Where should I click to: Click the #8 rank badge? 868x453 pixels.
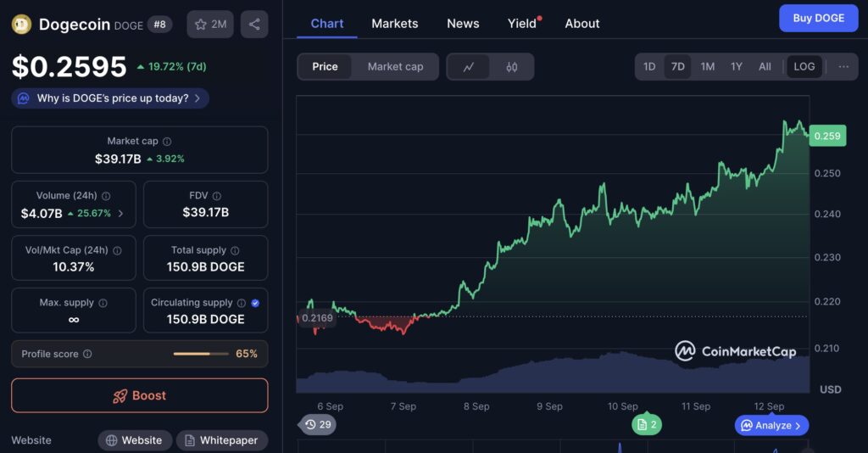pyautogui.click(x=159, y=25)
